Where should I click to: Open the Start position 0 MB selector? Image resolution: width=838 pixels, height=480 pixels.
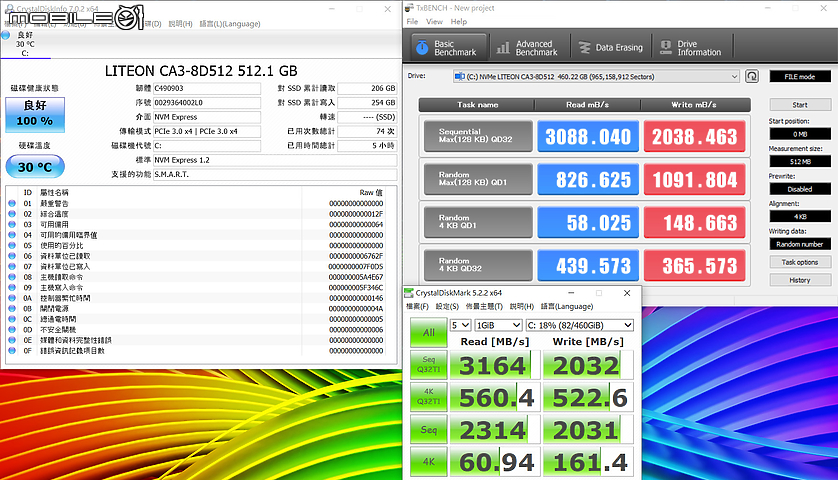pyautogui.click(x=800, y=134)
